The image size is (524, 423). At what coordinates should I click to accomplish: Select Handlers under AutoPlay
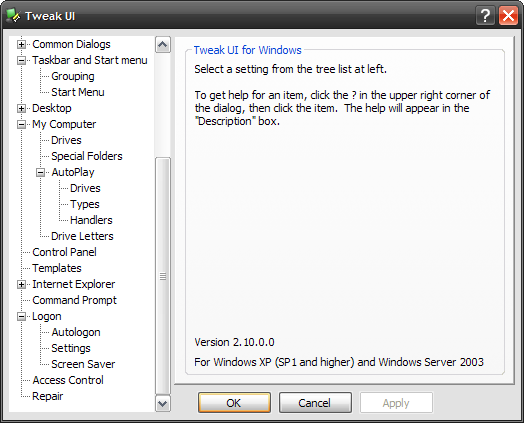click(x=91, y=220)
